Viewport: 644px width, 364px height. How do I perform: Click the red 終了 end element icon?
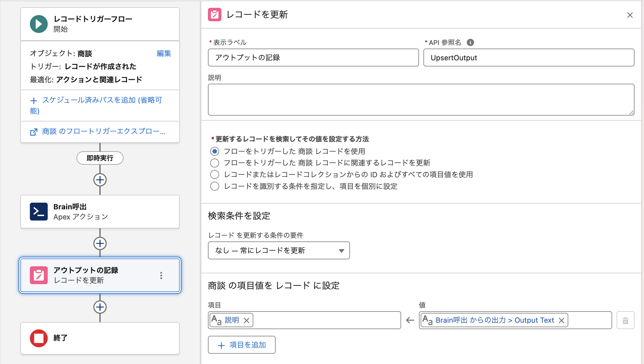coord(39,338)
